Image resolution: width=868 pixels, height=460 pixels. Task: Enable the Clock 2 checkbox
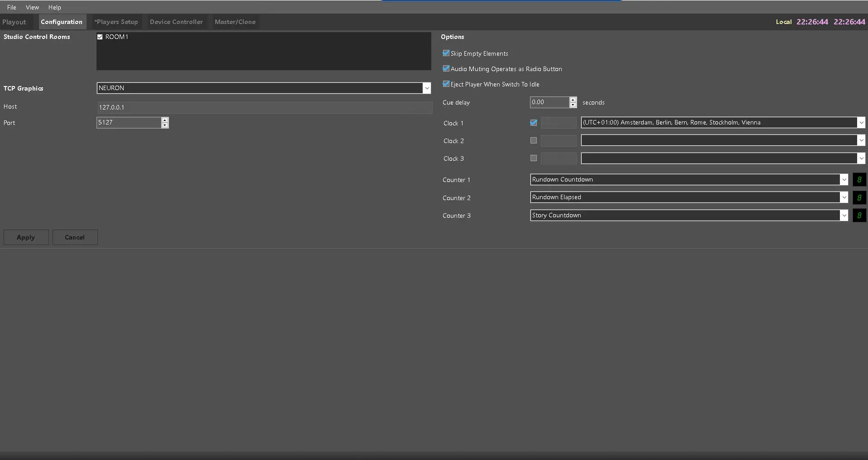(534, 141)
